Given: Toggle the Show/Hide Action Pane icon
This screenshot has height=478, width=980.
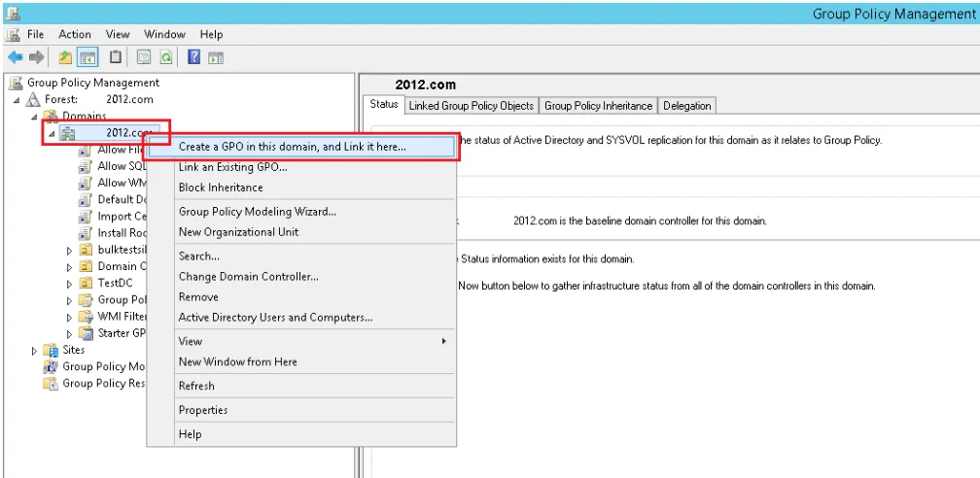Looking at the screenshot, I should tap(216, 57).
